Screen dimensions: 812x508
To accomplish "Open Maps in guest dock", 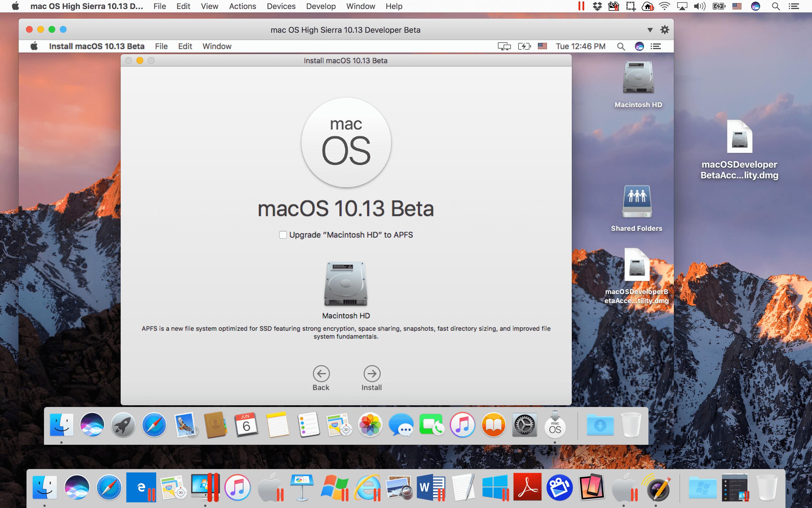I will coord(339,425).
